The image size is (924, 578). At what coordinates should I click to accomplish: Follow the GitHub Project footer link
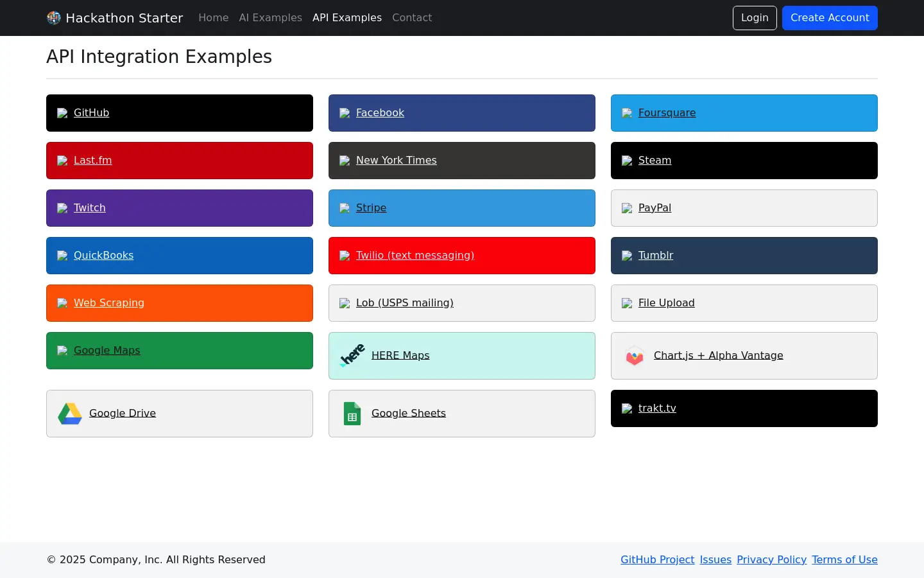[x=657, y=560]
